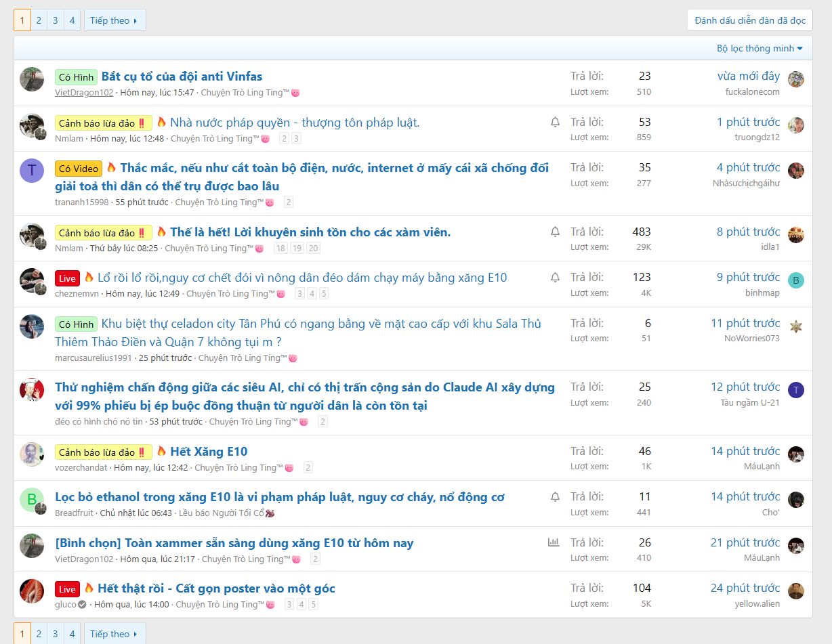Go to page 2 in bottom pagination
832x644 pixels.
coord(39,634)
